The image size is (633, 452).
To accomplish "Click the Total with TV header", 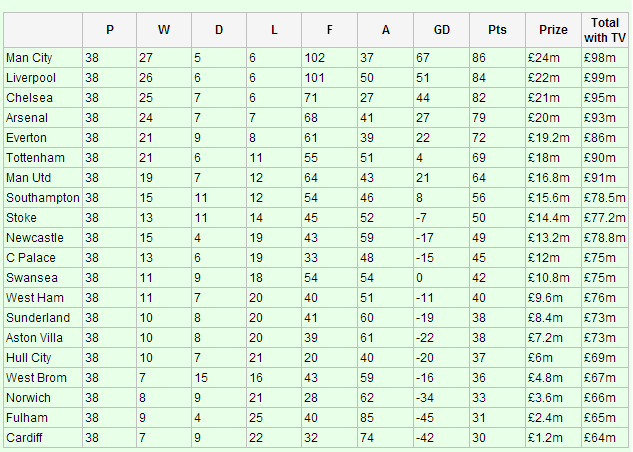I will [604, 30].
